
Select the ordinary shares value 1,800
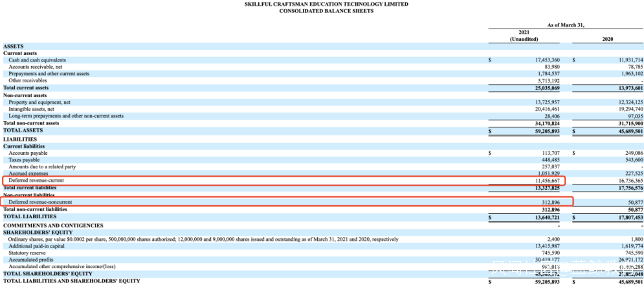coord(637,240)
